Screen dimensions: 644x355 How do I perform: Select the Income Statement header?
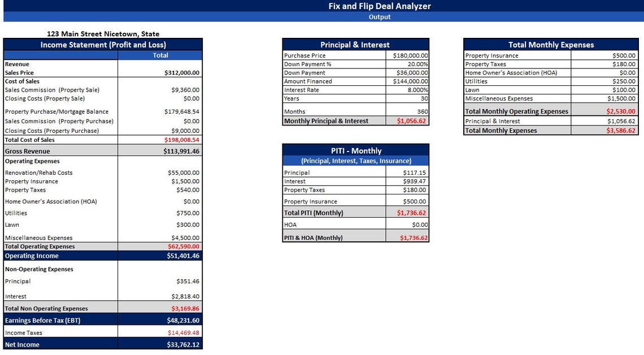[103, 44]
